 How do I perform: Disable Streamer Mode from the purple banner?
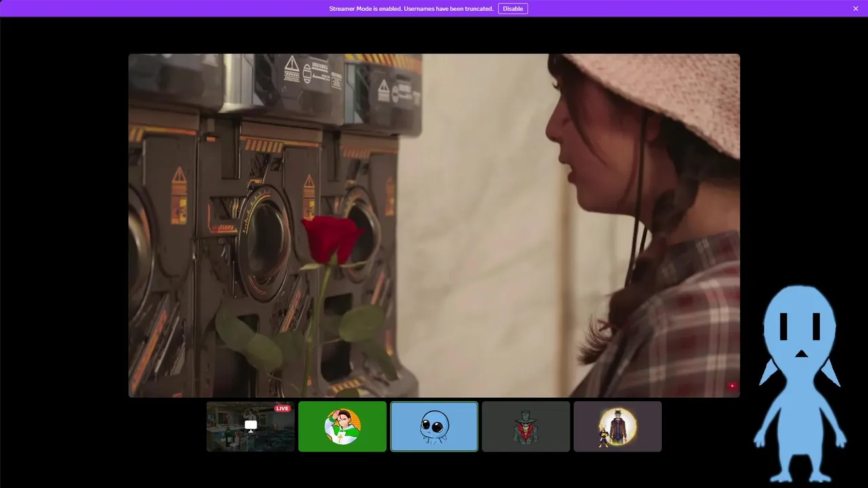(x=513, y=9)
